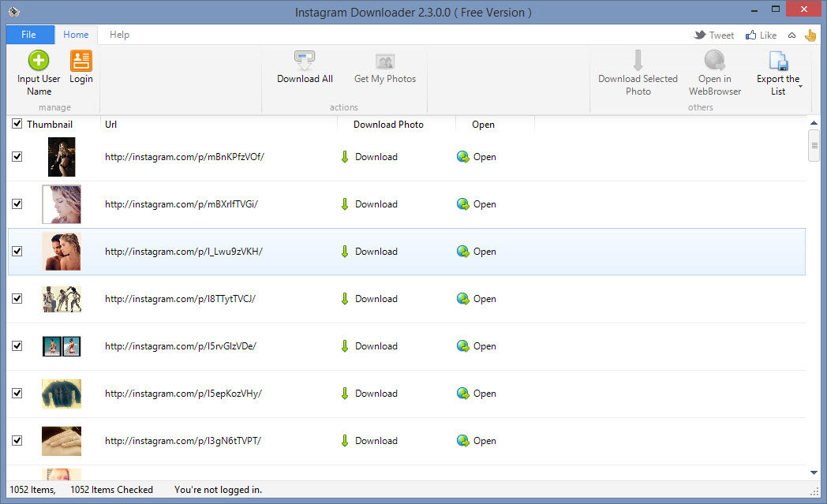Click green download arrow for l_Lwu9zVKH
This screenshot has width=827, height=504.
[x=345, y=252]
